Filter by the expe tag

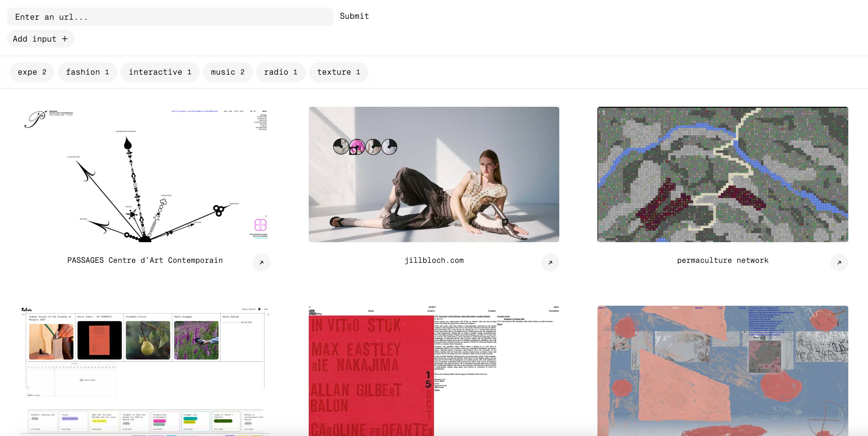32,72
